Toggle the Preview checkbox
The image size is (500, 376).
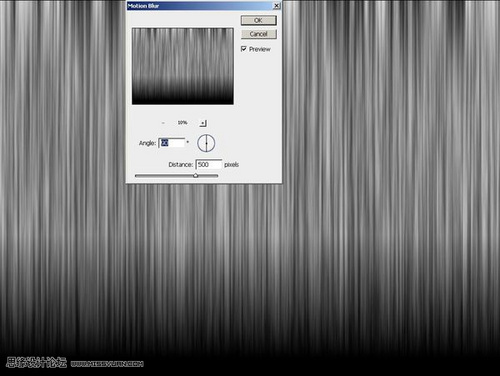tap(244, 49)
